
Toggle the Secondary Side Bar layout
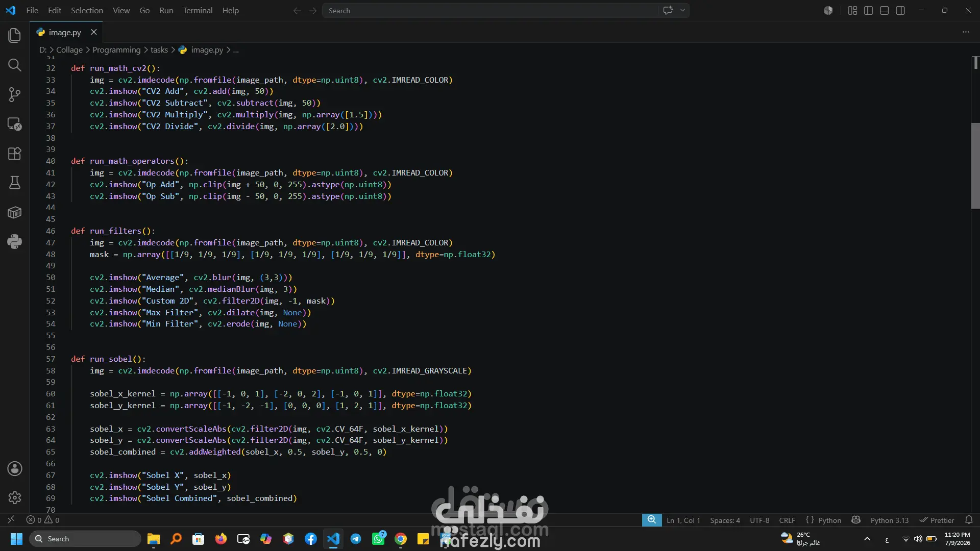(x=900, y=10)
